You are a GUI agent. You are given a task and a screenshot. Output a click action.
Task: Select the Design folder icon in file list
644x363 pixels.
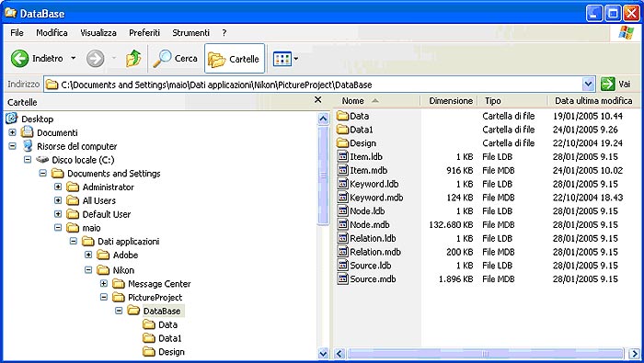coord(342,142)
